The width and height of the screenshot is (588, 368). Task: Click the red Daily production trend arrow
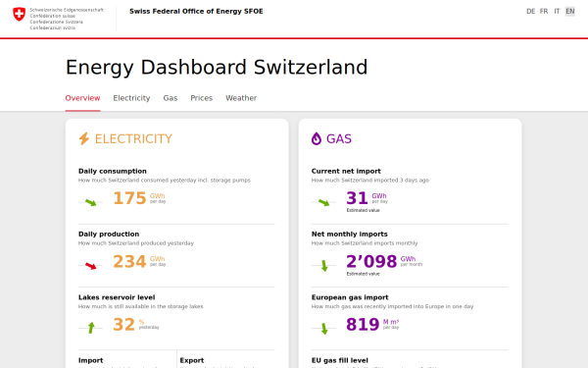click(x=91, y=266)
